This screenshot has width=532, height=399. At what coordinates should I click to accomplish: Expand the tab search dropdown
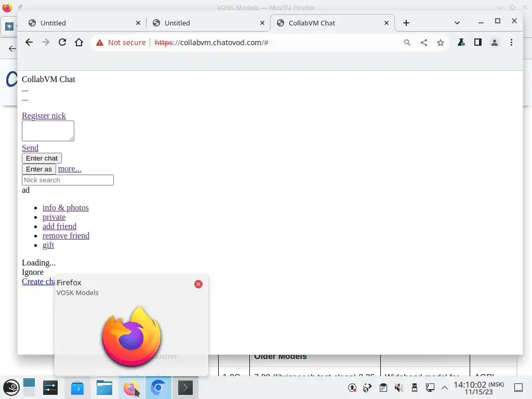point(457,23)
